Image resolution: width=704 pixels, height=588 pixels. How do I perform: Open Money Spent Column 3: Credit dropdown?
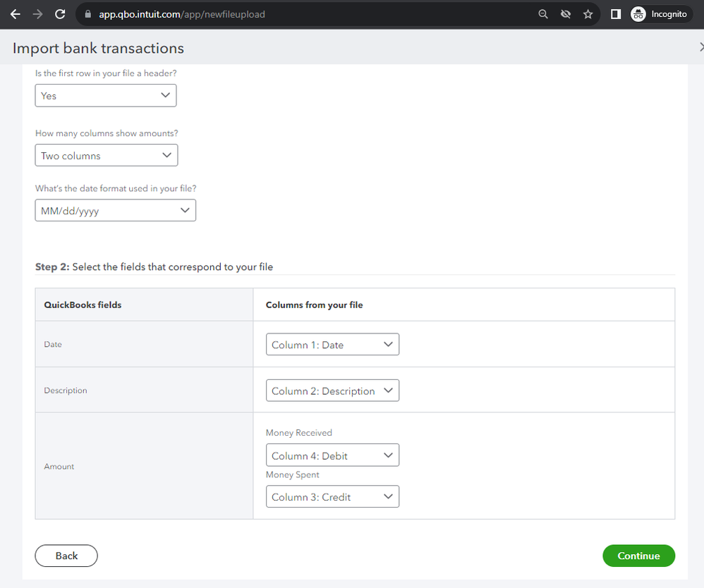[332, 497]
